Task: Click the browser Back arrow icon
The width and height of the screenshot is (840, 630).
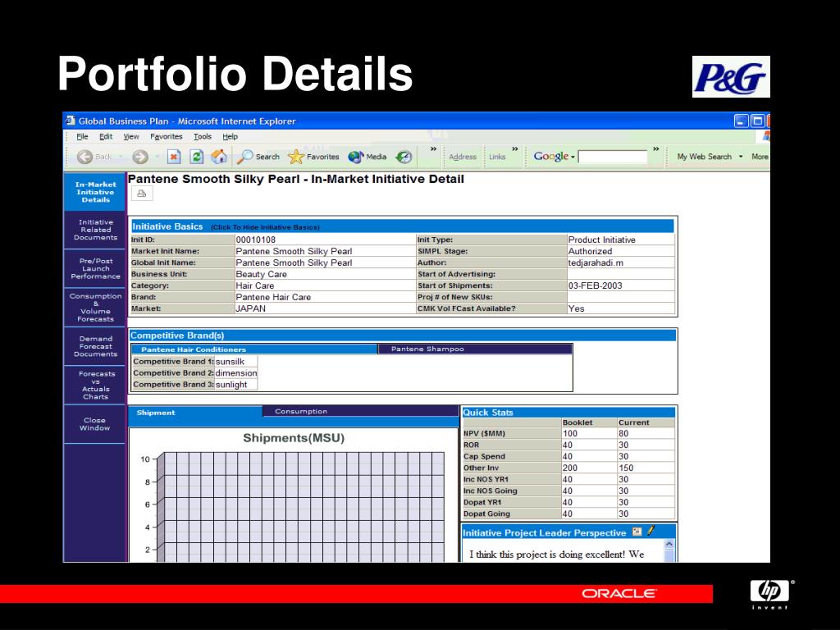Action: tap(84, 157)
